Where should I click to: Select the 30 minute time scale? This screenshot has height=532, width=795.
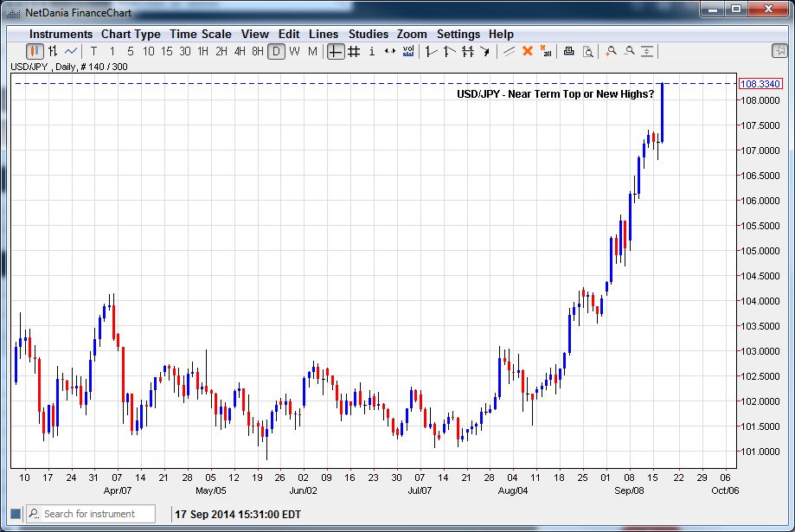[185, 51]
